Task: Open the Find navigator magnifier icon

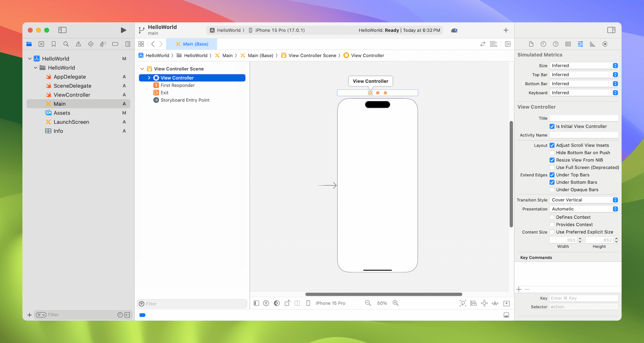Action: click(66, 44)
